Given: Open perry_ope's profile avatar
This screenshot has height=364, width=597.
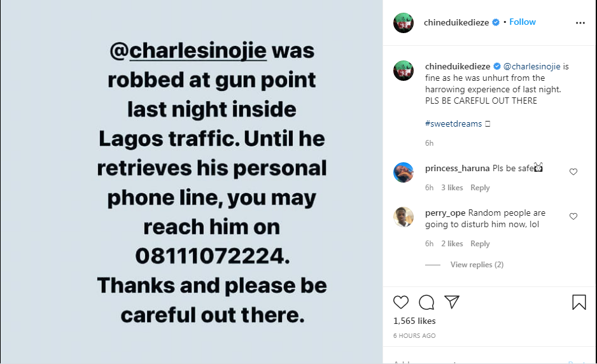Looking at the screenshot, I should click(x=404, y=217).
